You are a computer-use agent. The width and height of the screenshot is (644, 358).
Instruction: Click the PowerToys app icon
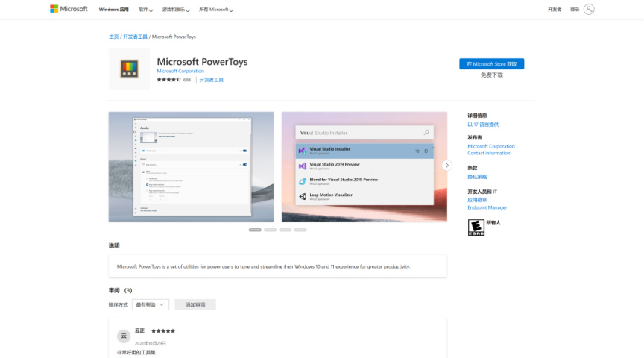tap(129, 69)
